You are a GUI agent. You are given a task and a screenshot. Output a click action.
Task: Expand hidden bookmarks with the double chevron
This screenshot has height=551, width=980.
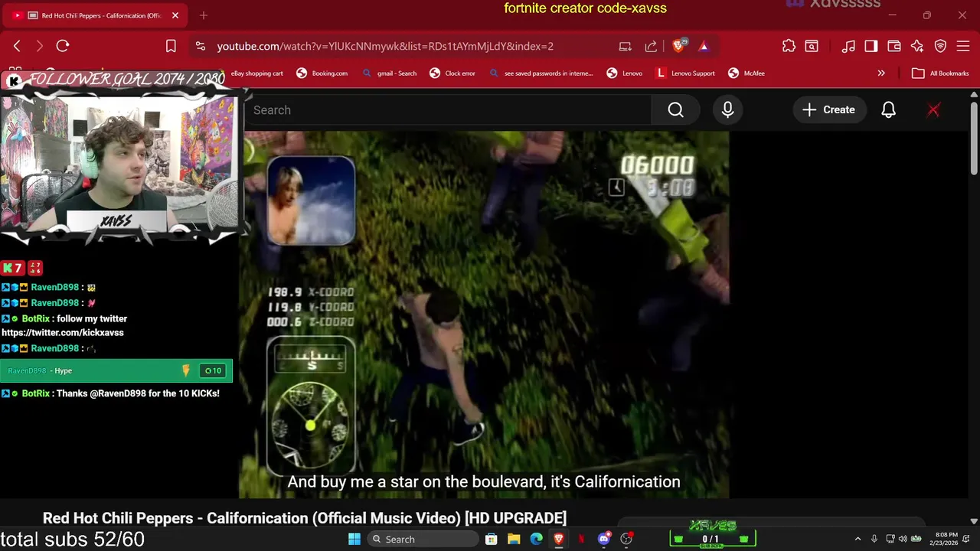[881, 73]
